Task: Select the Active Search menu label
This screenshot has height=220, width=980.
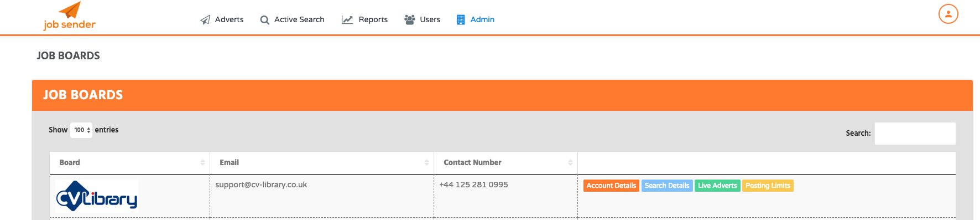Action: (299, 19)
